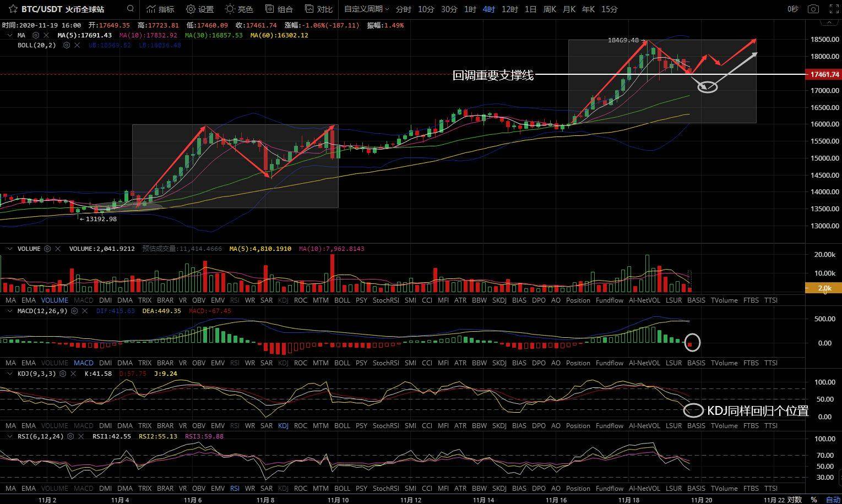
Task: Open the KDJ(9,3,3) settings gear
Action: (63, 374)
